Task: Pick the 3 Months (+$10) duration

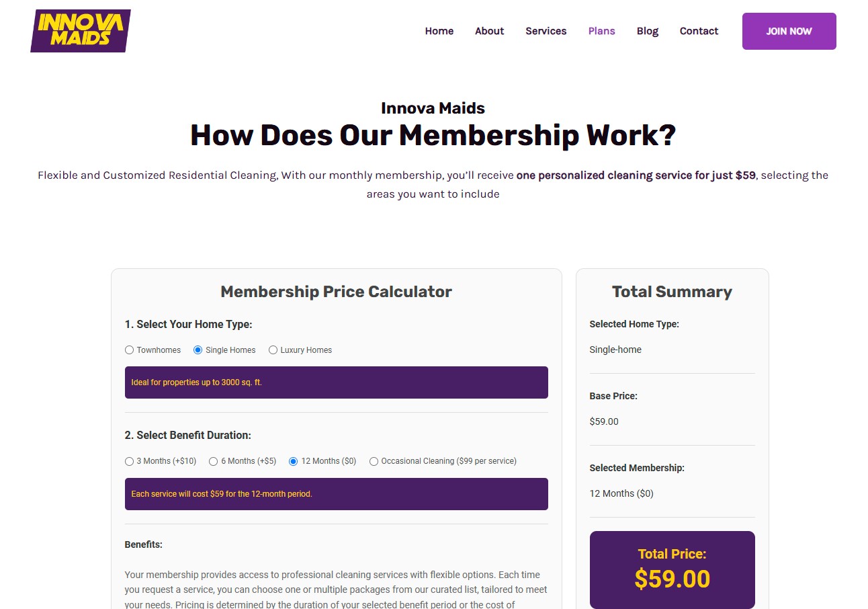Action: coord(130,461)
